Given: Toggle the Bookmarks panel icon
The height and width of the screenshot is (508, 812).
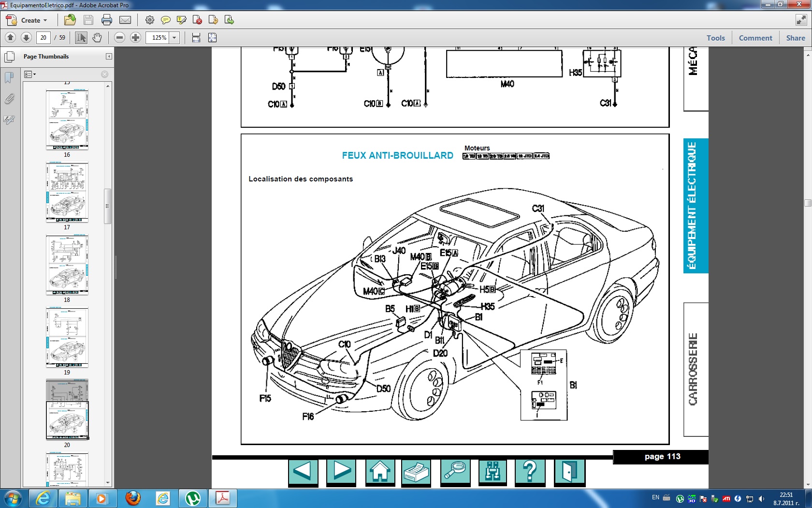Looking at the screenshot, I should coord(9,77).
